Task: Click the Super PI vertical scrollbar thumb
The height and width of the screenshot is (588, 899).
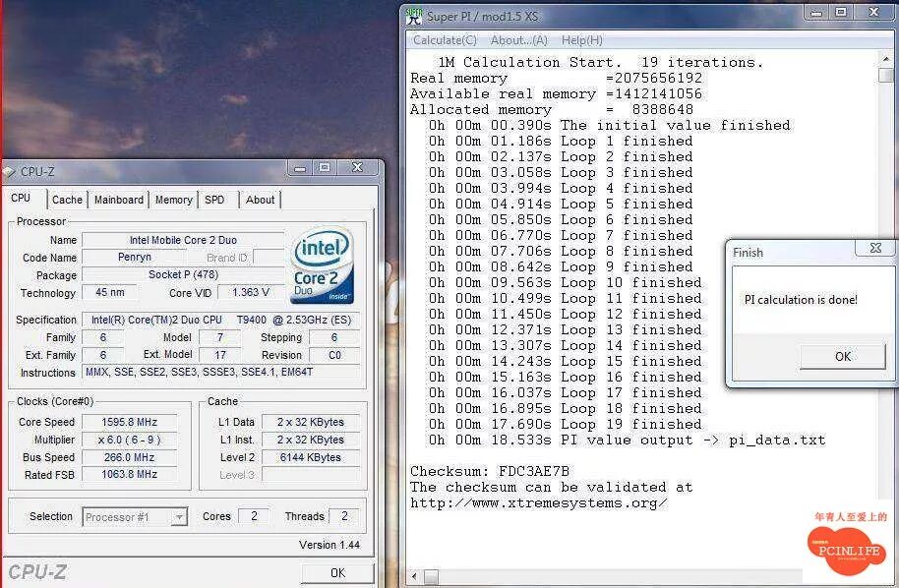Action: coord(886,75)
